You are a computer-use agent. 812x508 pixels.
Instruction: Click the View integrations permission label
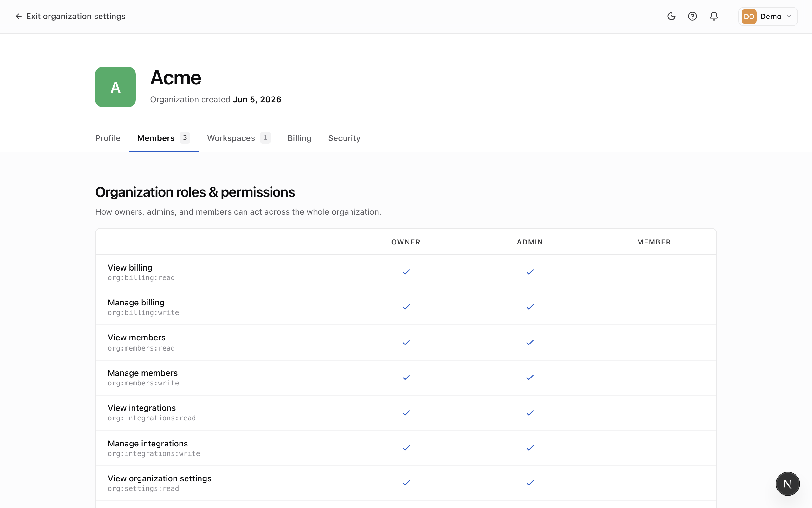tap(141, 408)
